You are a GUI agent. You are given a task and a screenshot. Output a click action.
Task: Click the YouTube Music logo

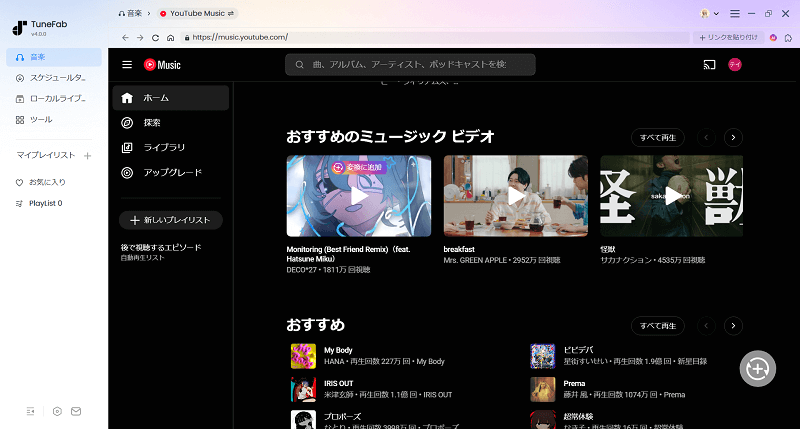pyautogui.click(x=162, y=65)
